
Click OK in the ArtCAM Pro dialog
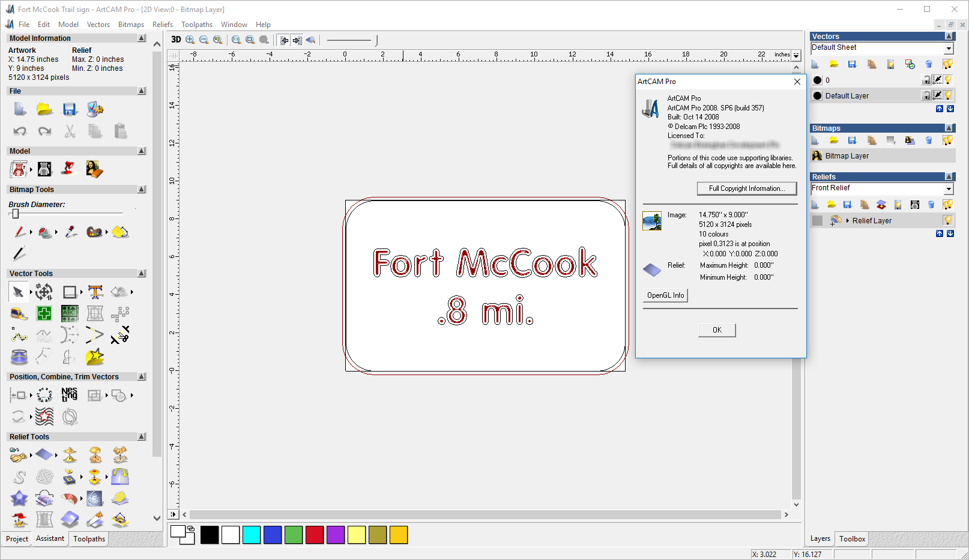coord(717,330)
